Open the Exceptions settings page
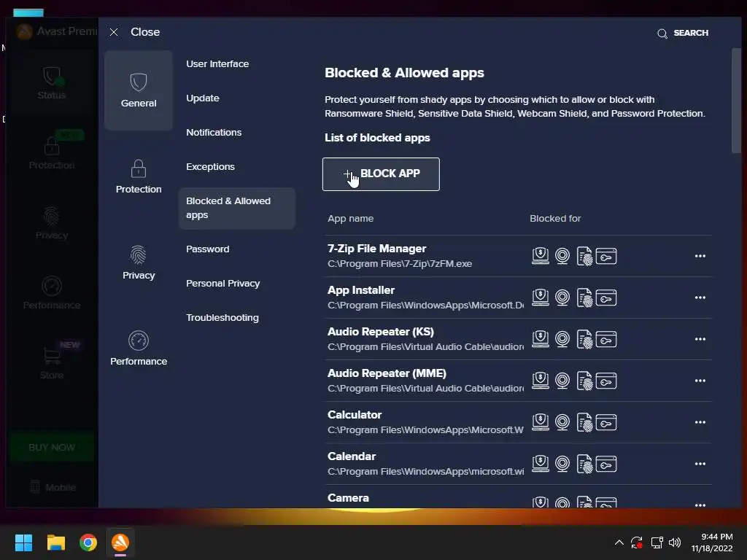 210,167
